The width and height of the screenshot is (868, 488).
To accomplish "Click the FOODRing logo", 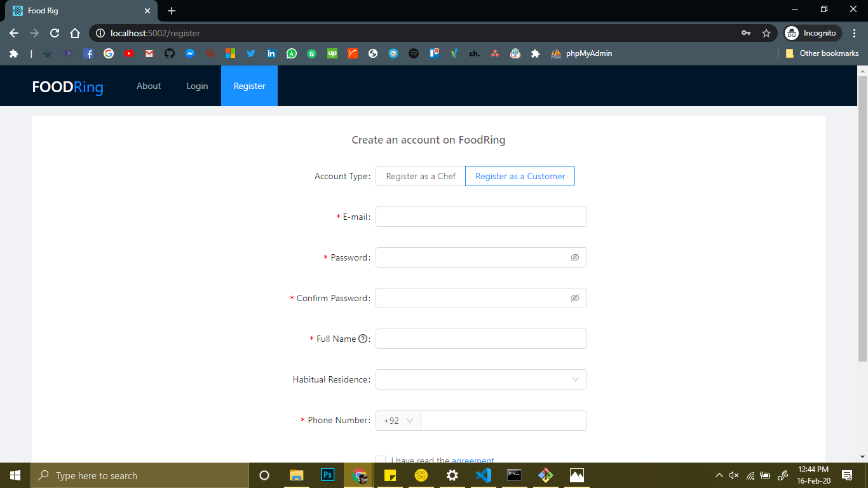I will [x=68, y=87].
